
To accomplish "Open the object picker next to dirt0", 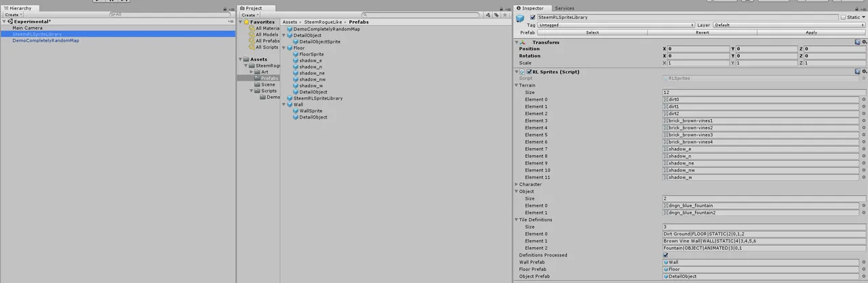I will (864, 100).
